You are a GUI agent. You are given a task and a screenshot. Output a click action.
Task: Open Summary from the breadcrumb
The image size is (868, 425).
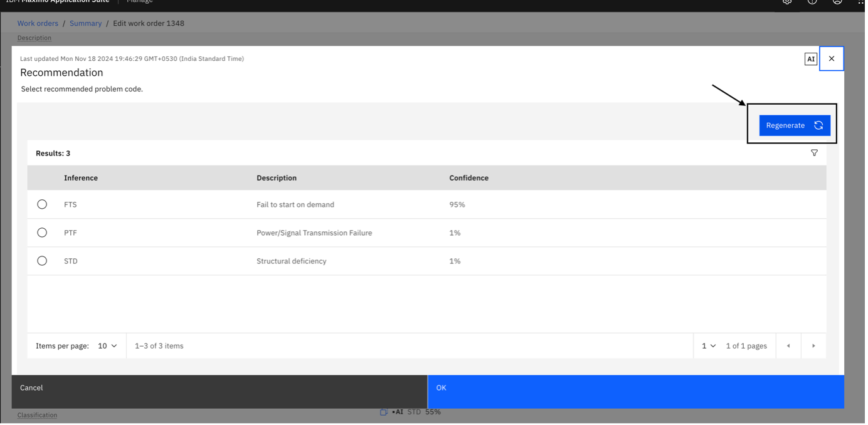pos(85,23)
